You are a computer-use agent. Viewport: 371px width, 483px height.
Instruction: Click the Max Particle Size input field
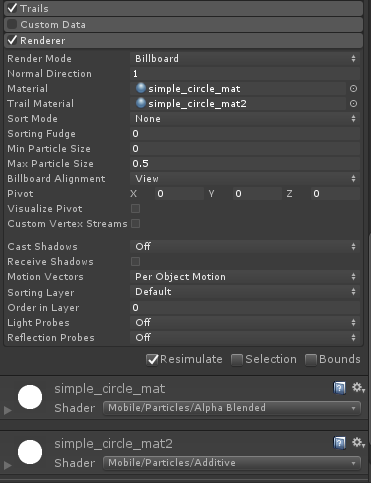(245, 164)
